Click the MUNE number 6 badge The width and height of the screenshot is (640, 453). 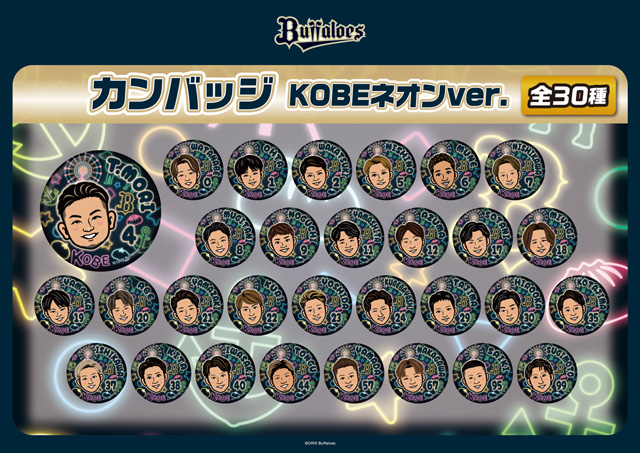tap(451, 170)
